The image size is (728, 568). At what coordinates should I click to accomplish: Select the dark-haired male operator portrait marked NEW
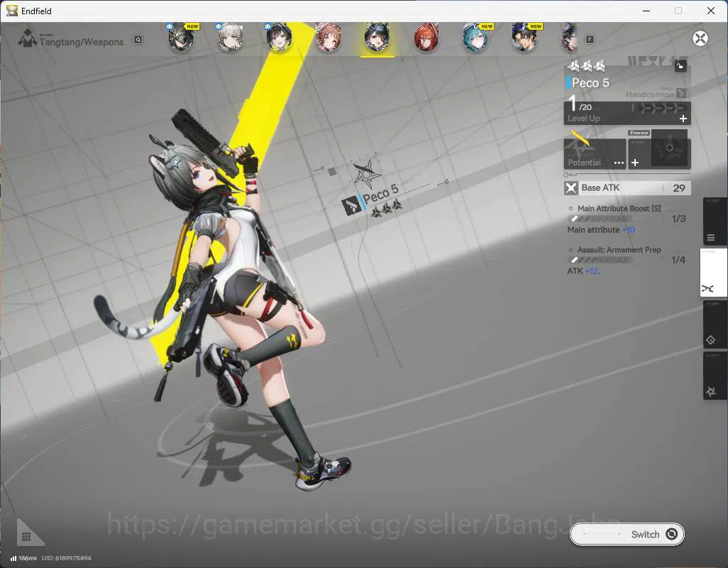click(x=524, y=37)
